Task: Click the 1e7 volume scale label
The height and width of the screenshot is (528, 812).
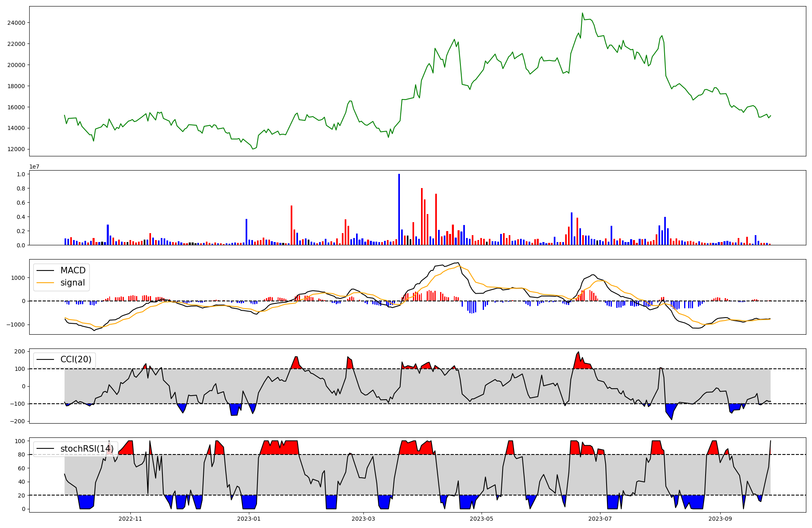Action: [x=34, y=167]
